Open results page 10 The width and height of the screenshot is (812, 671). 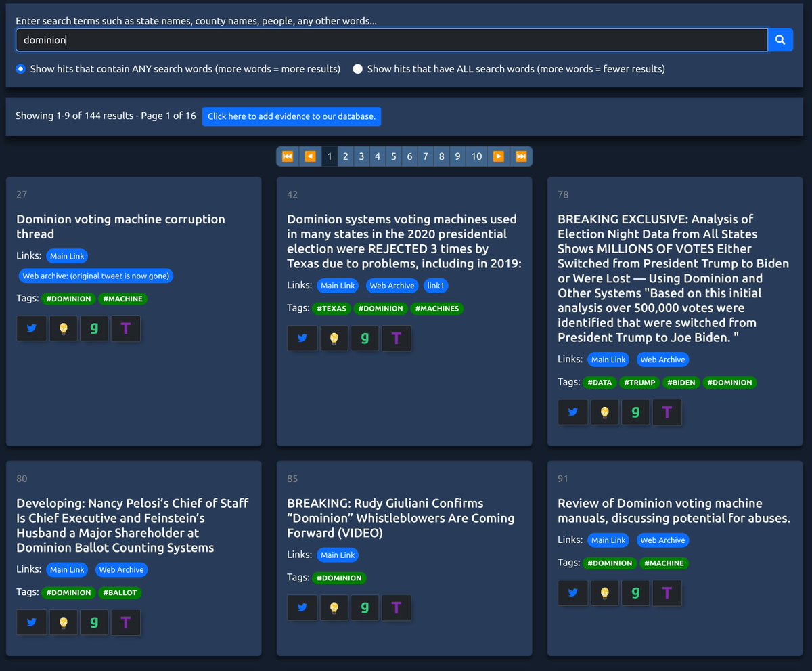point(476,156)
